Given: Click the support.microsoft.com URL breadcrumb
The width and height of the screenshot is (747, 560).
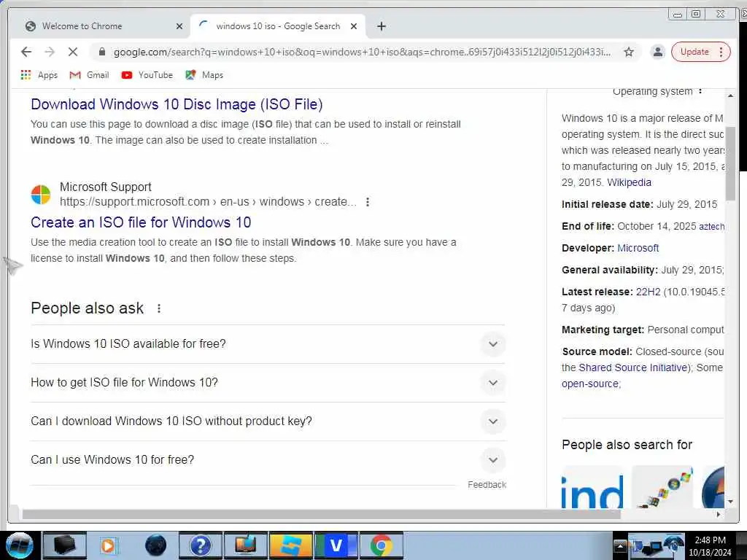Looking at the screenshot, I should pyautogui.click(x=208, y=202).
